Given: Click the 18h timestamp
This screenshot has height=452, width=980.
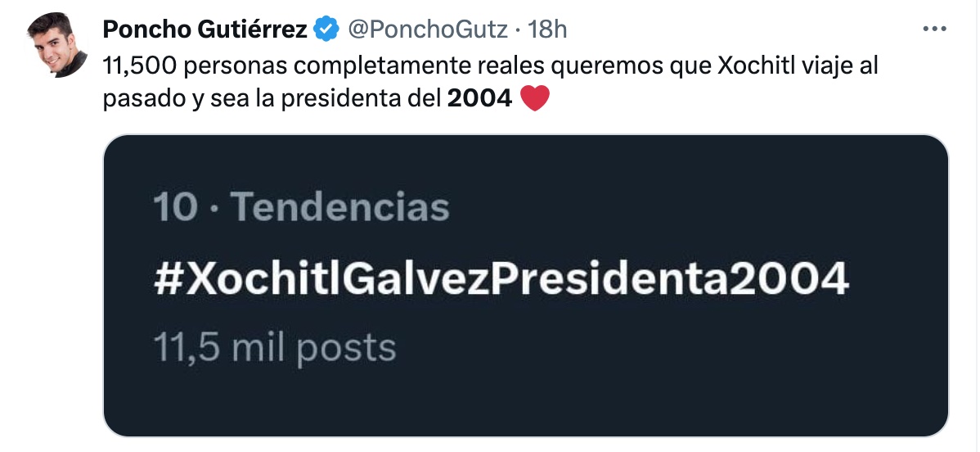Looking at the screenshot, I should (548, 30).
